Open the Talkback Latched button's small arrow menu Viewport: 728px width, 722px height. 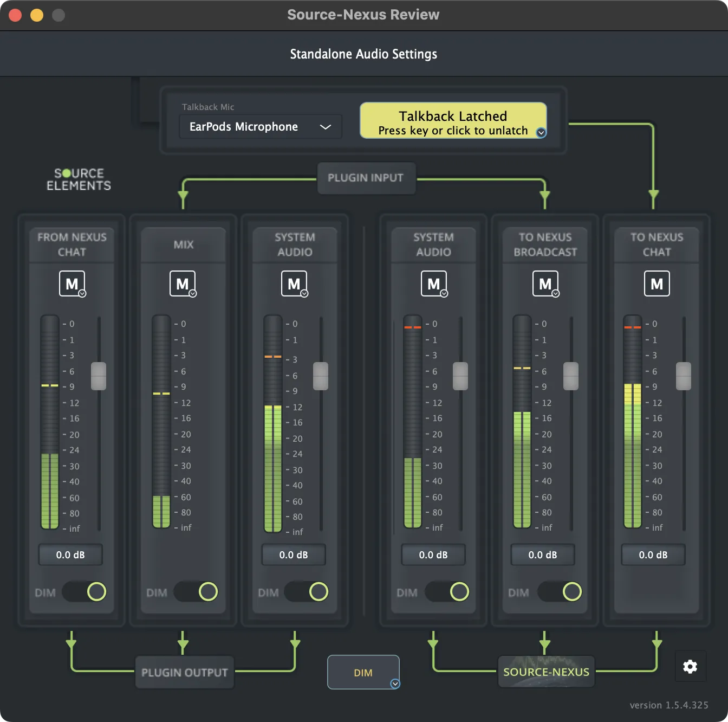click(x=541, y=132)
